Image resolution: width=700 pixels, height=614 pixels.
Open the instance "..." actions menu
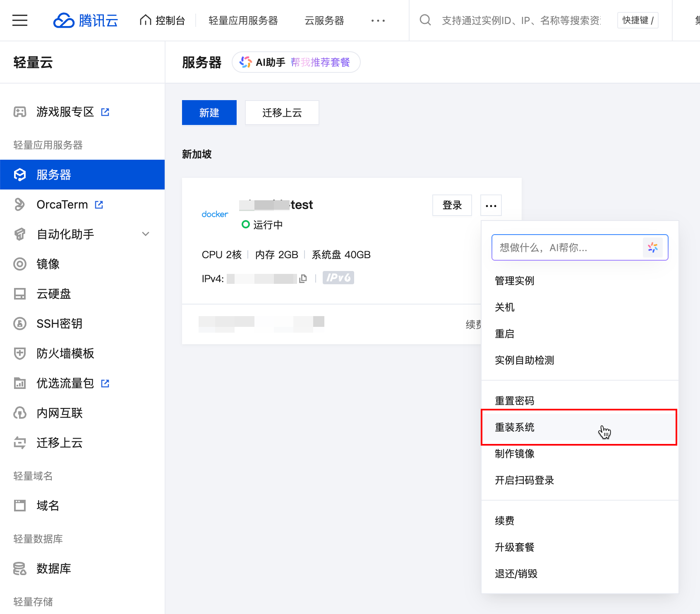(490, 205)
